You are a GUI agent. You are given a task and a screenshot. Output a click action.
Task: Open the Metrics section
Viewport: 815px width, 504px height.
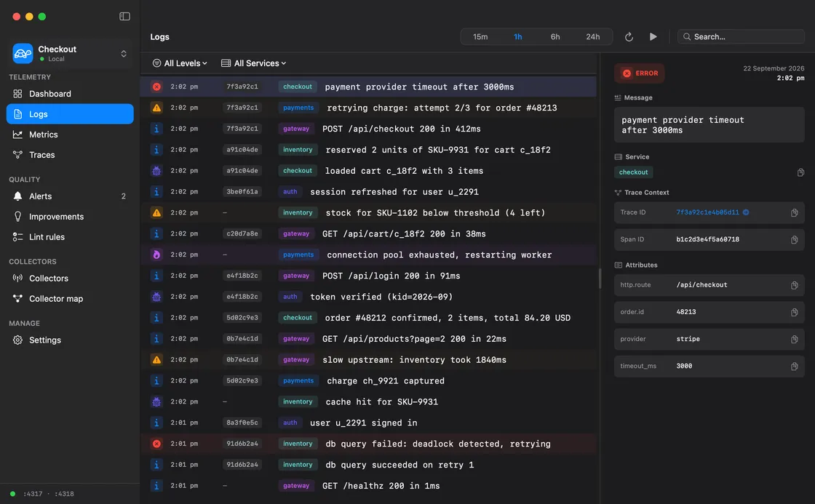pos(70,135)
